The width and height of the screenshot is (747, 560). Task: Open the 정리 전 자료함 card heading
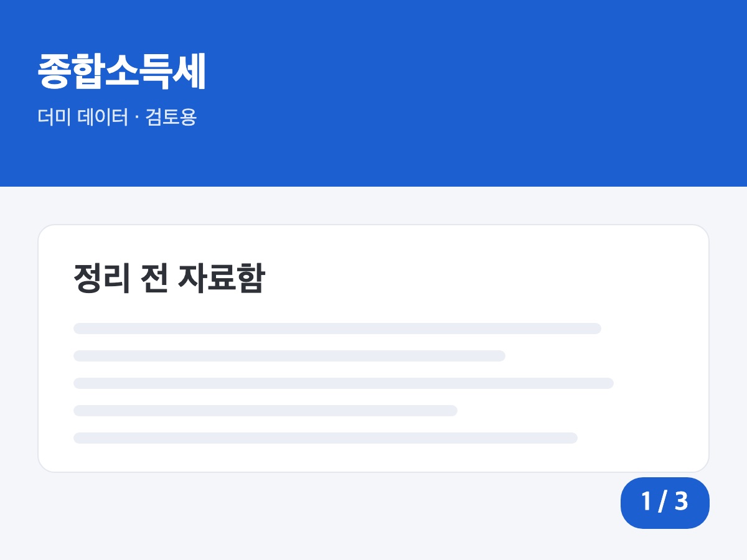pyautogui.click(x=169, y=278)
